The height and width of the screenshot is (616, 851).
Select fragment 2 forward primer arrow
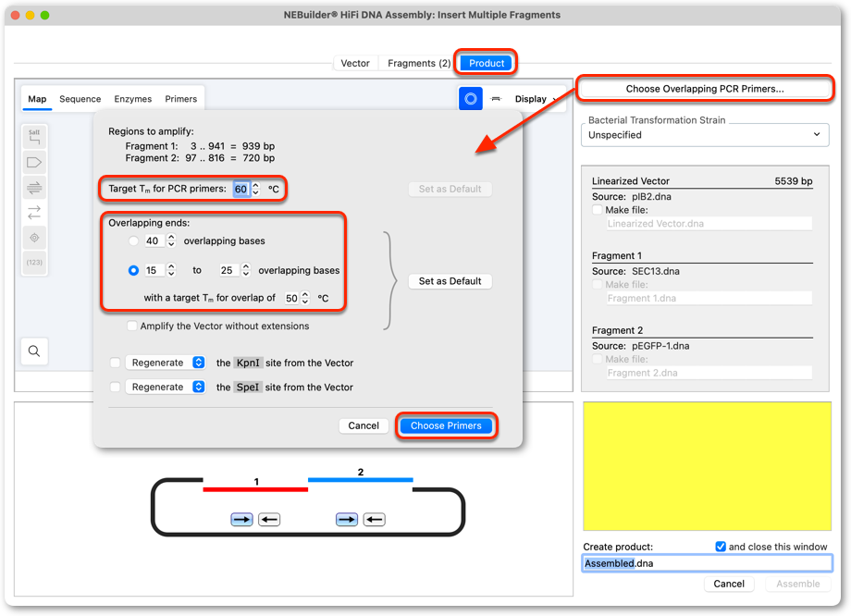point(347,520)
